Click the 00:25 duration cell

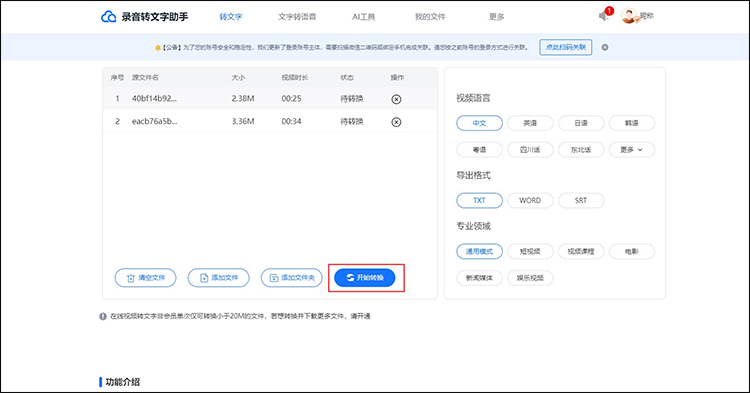(x=291, y=98)
